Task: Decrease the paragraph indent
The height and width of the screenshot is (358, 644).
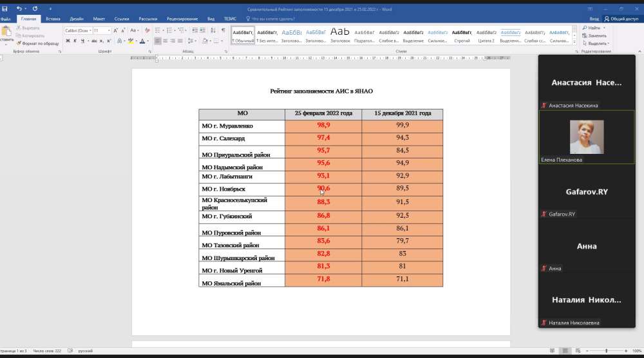Action: click(194, 30)
